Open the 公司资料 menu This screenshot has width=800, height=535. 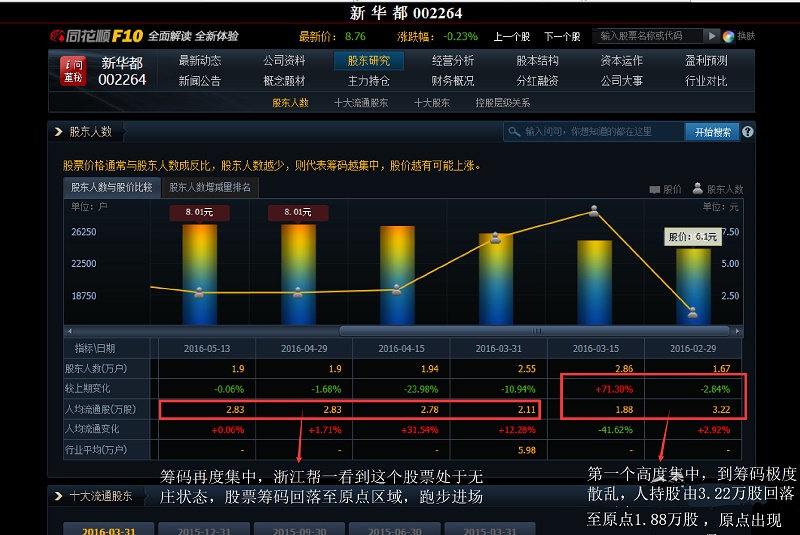tap(284, 61)
